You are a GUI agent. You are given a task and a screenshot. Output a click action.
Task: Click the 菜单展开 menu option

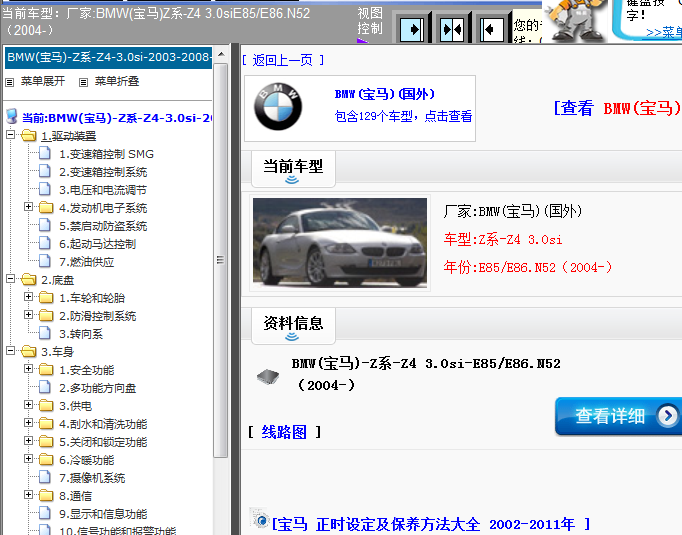(43, 81)
